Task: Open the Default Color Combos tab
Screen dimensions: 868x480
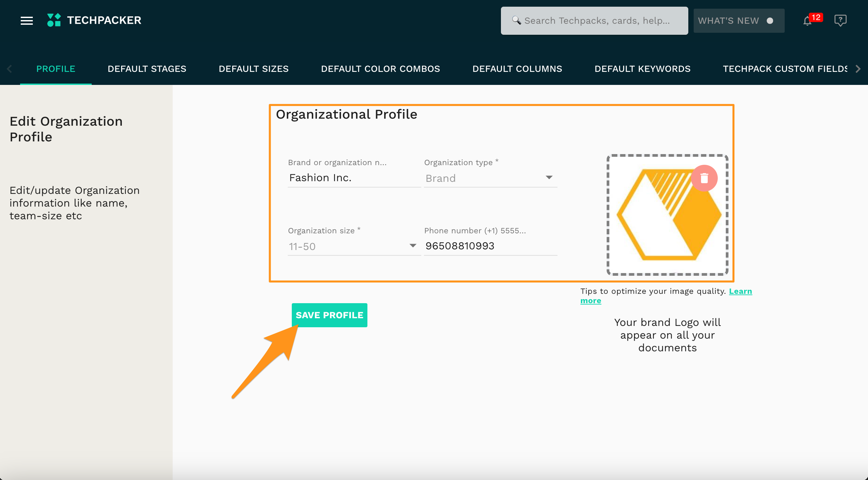Action: click(380, 69)
